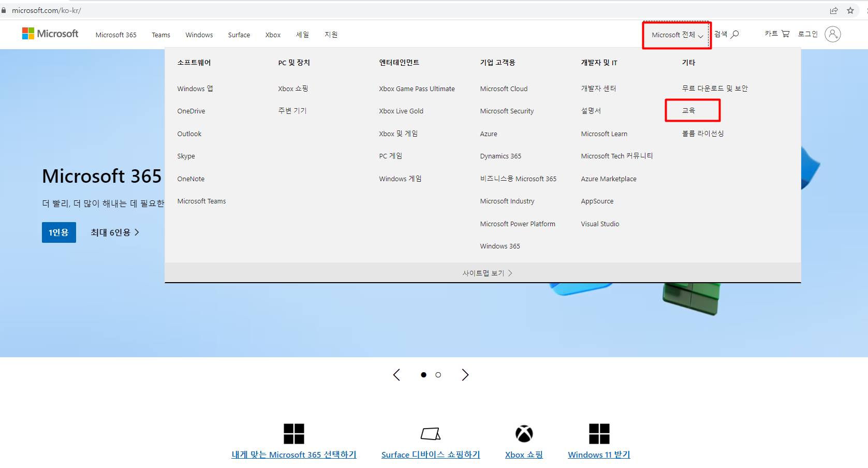Image resolution: width=868 pixels, height=468 pixels.
Task: Open Xbox 쇼핑 under PC 및 장치
Action: [293, 89]
